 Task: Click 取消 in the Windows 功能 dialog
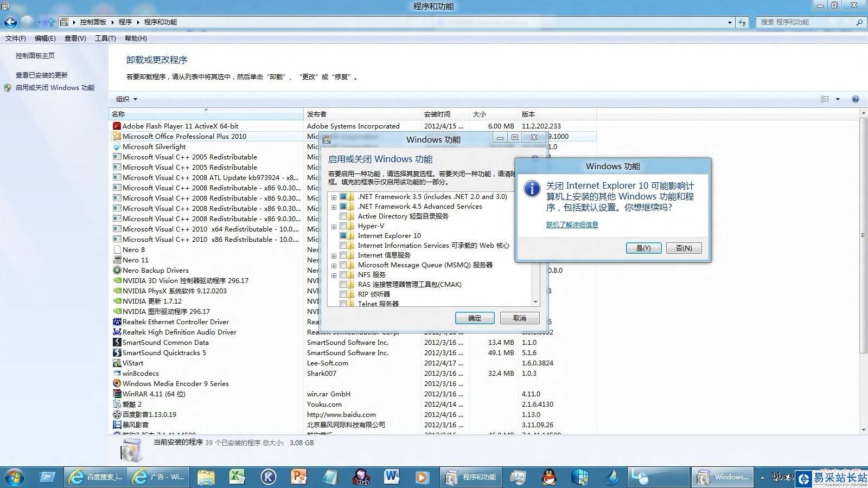520,318
